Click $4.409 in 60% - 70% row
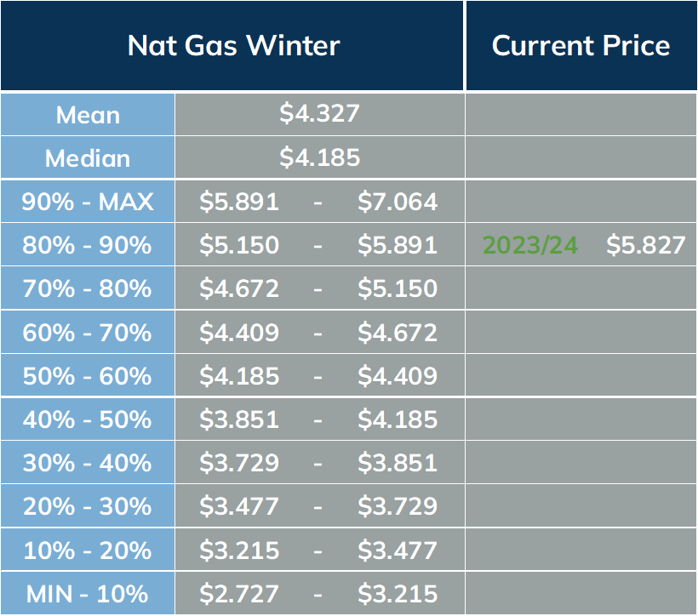 point(239,333)
